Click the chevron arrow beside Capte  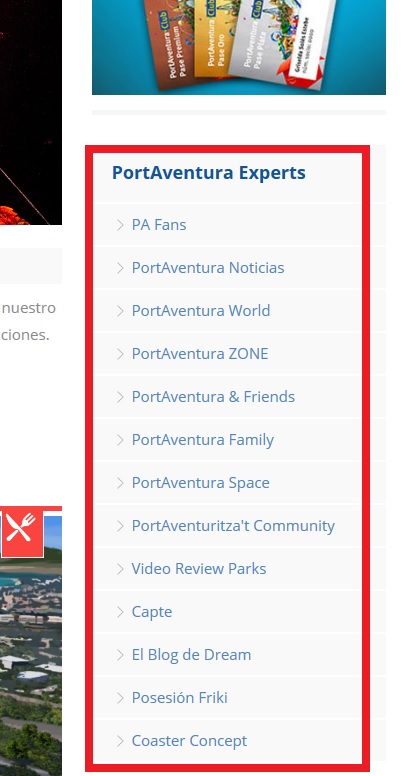[120, 612]
